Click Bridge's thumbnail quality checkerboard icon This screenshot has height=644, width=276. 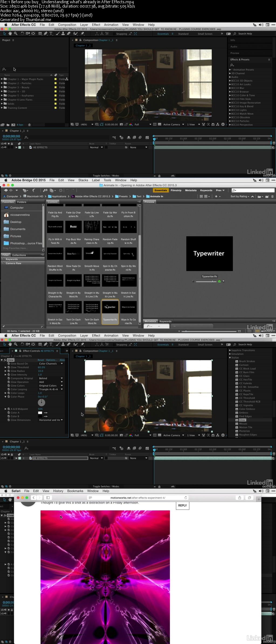201,196
